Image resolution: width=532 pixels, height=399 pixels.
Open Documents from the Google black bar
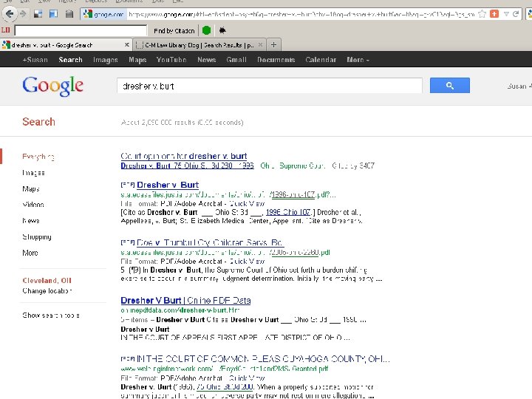(276, 60)
